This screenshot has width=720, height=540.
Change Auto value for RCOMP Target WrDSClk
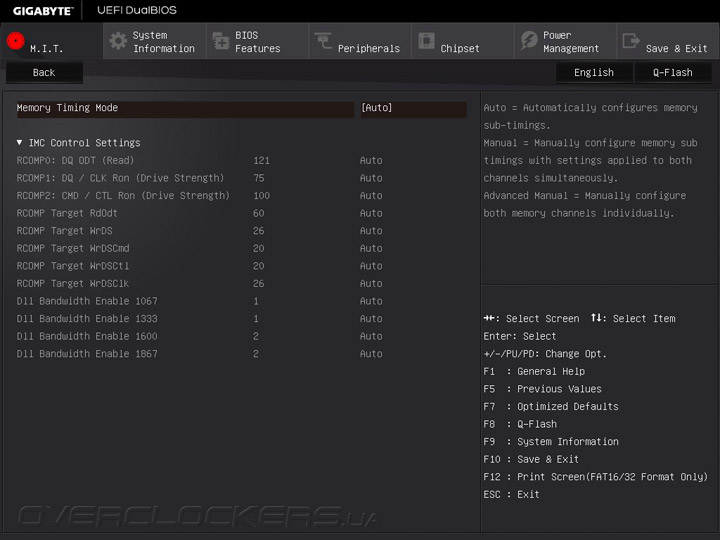pyautogui.click(x=371, y=284)
